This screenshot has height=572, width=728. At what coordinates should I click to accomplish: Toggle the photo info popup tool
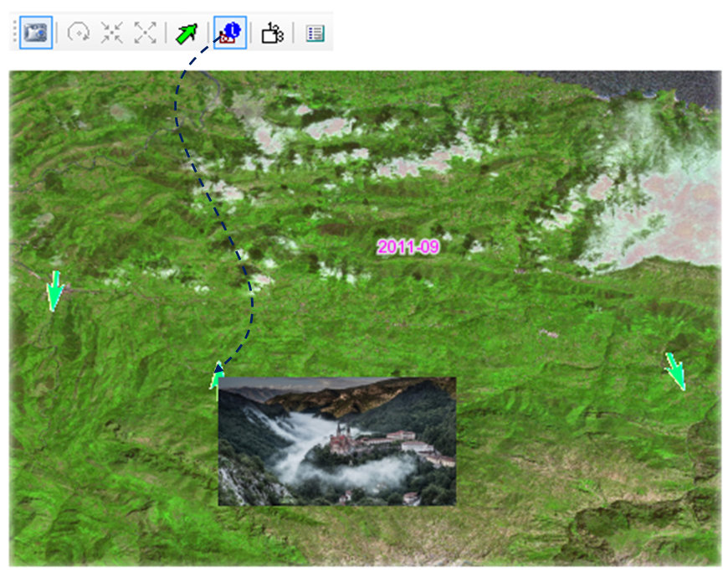tap(229, 33)
